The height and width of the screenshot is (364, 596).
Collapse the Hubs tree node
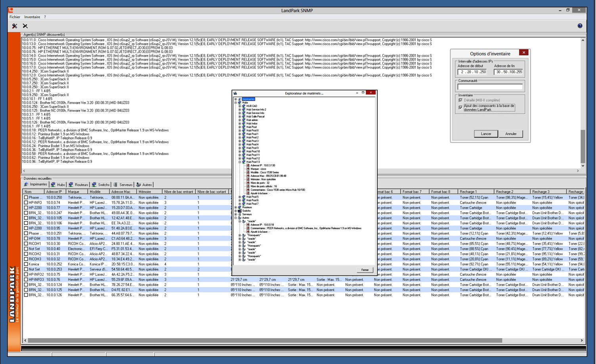[x=235, y=103]
